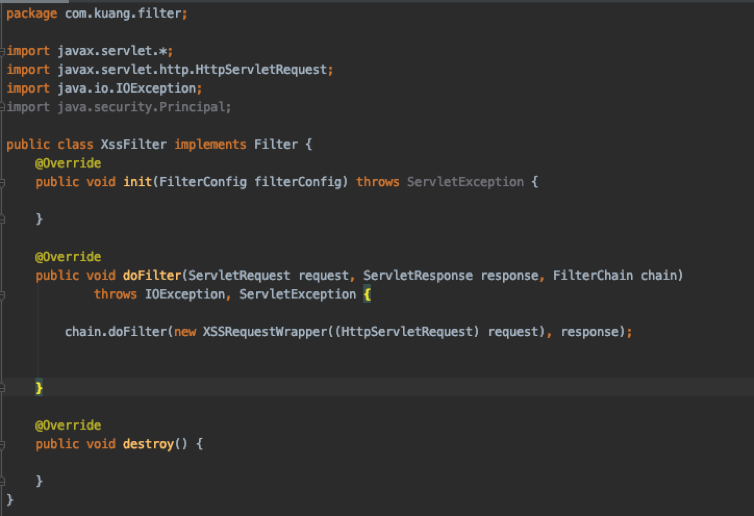Image resolution: width=754 pixels, height=516 pixels.
Task: Click the FilterChain parameter type
Action: [592, 276]
